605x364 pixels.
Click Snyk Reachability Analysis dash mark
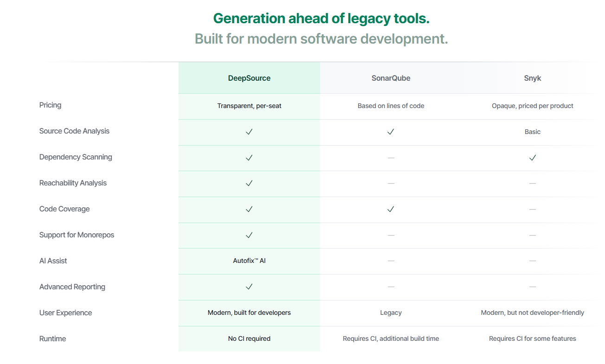(532, 183)
